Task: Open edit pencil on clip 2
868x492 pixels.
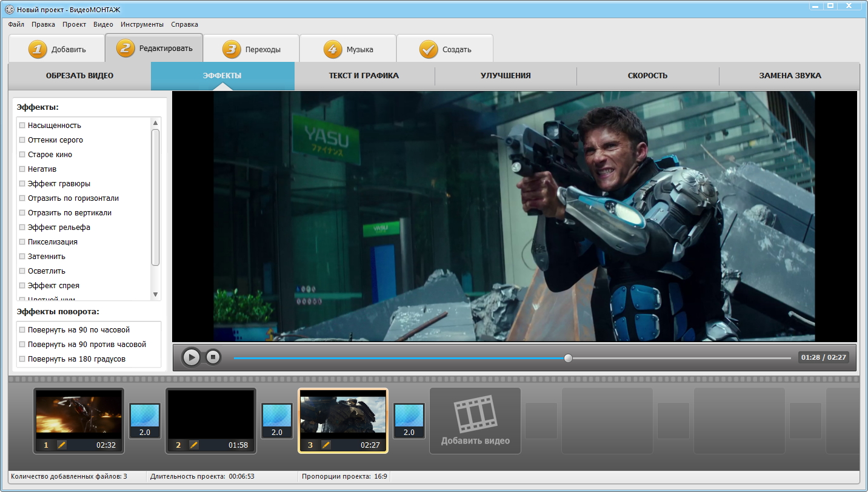Action: [194, 445]
